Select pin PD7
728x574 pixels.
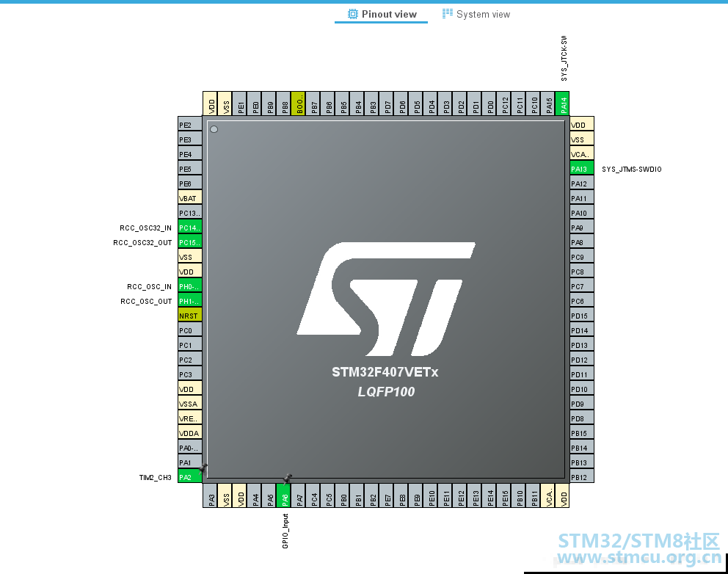click(x=387, y=103)
